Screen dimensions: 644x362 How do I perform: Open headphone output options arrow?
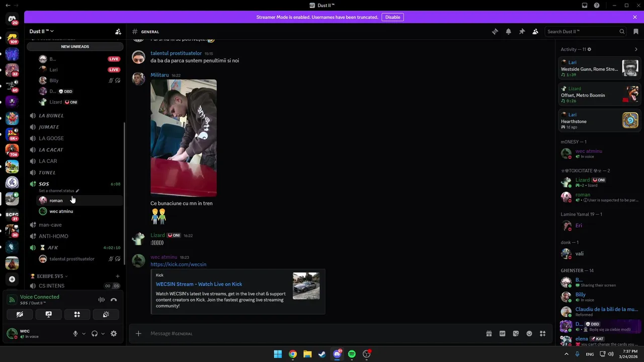click(x=103, y=333)
